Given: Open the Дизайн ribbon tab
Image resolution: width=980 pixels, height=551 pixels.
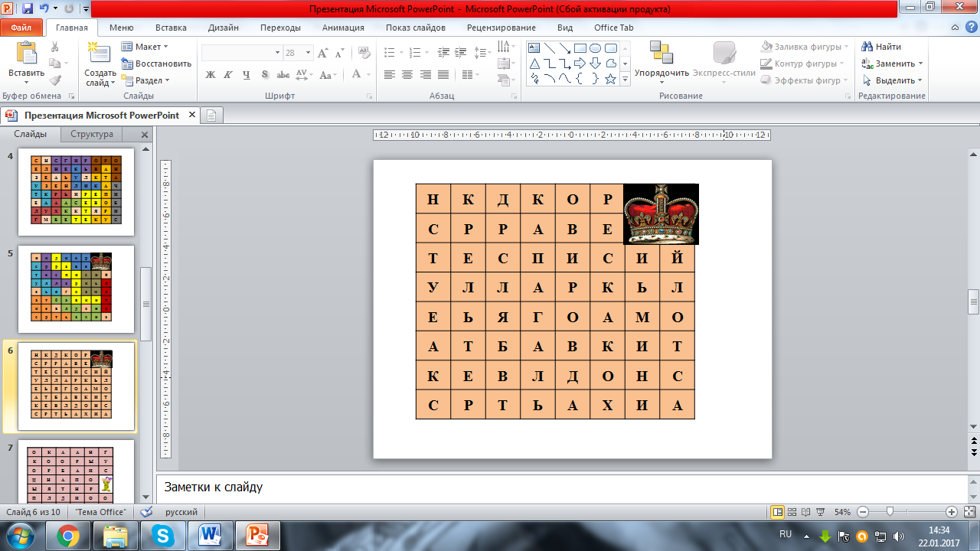Looking at the screenshot, I should tap(223, 28).
